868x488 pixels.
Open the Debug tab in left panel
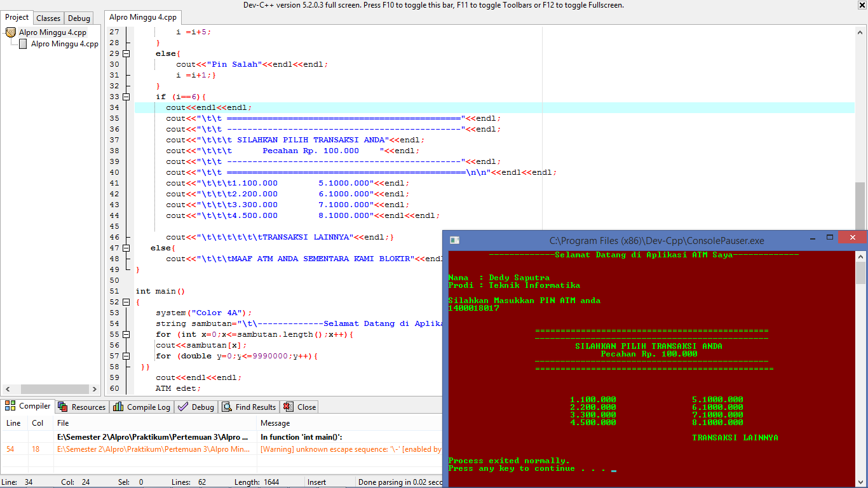click(x=79, y=18)
